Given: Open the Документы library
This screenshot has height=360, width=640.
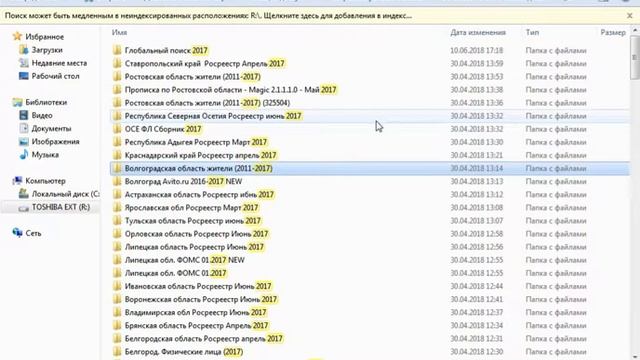Looking at the screenshot, I should (51, 128).
